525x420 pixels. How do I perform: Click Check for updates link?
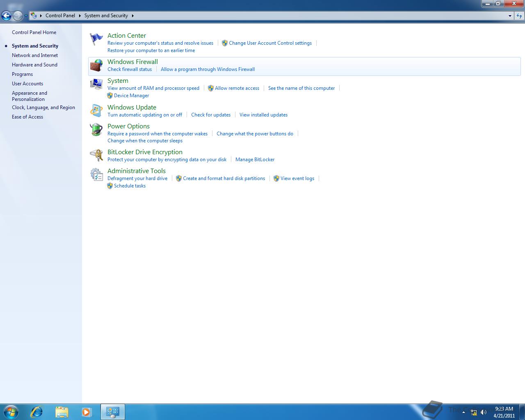(x=211, y=115)
